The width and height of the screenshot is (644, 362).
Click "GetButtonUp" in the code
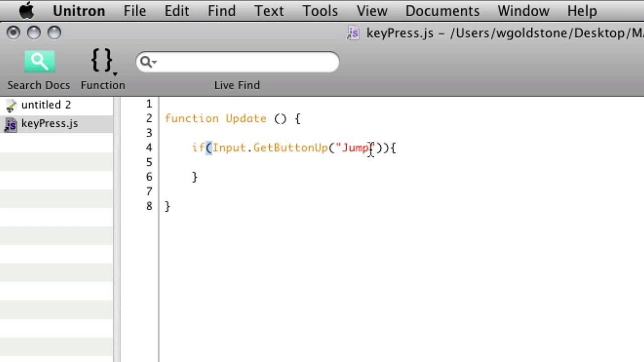(x=290, y=148)
